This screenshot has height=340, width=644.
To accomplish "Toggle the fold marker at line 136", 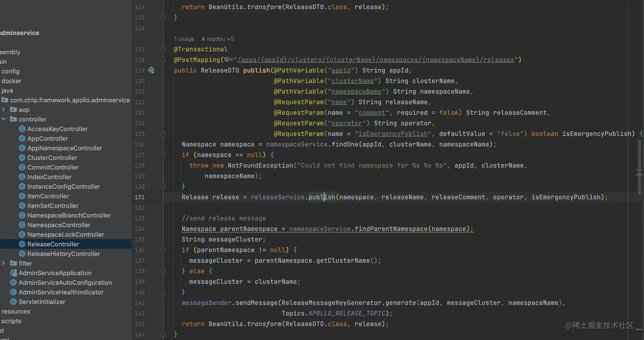I will 164,250.
